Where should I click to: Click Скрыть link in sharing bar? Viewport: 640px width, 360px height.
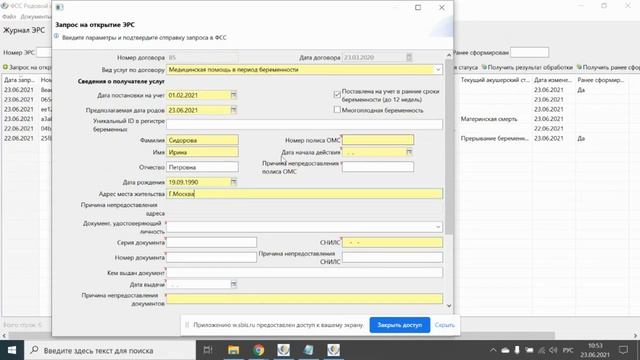coord(444,325)
